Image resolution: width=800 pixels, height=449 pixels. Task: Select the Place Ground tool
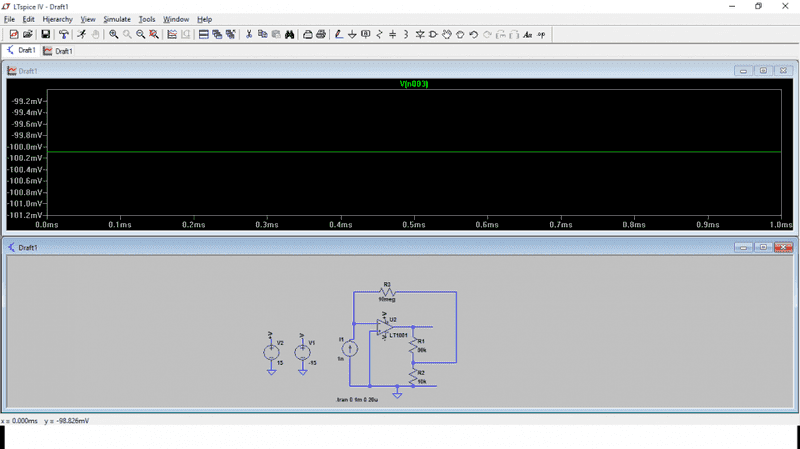(x=352, y=34)
